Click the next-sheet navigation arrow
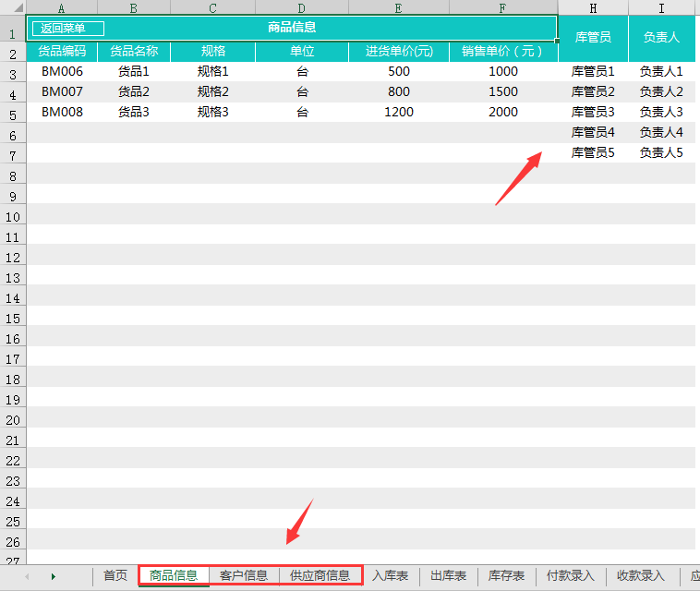 click(54, 576)
